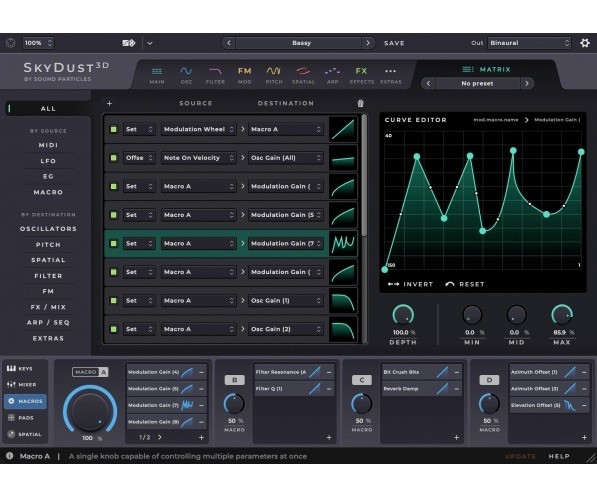Image resolution: width=597 pixels, height=497 pixels.
Task: Click the HELP button
Action: (559, 456)
